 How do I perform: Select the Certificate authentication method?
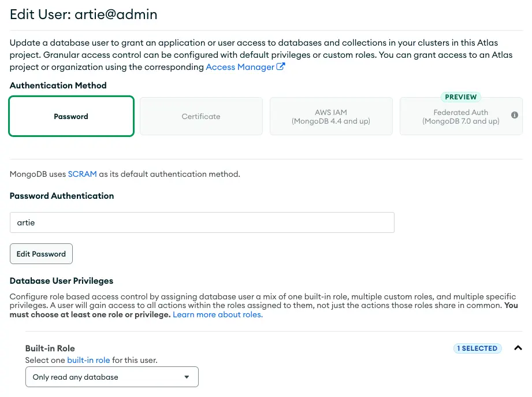tap(201, 116)
